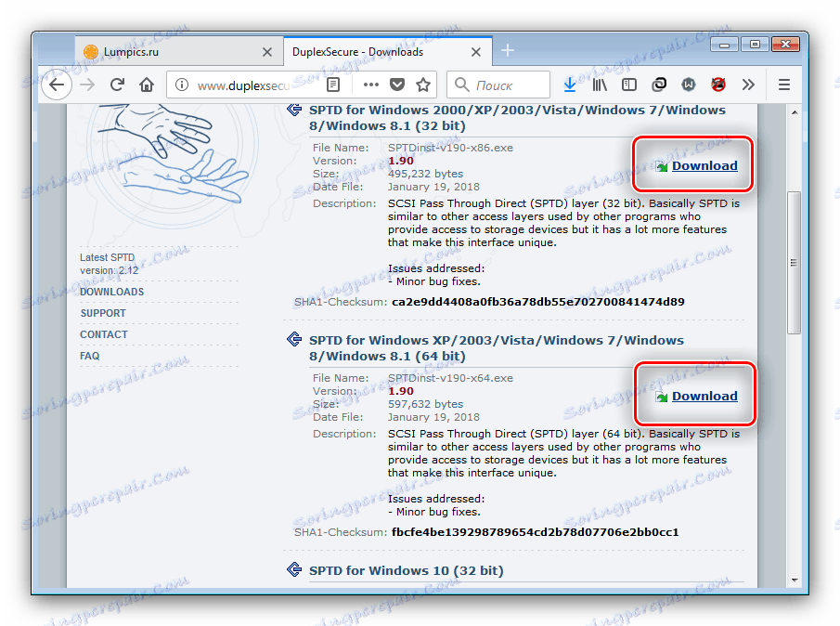This screenshot has width=840, height=626.
Task: Open the Firefox hamburger menu
Action: (784, 85)
